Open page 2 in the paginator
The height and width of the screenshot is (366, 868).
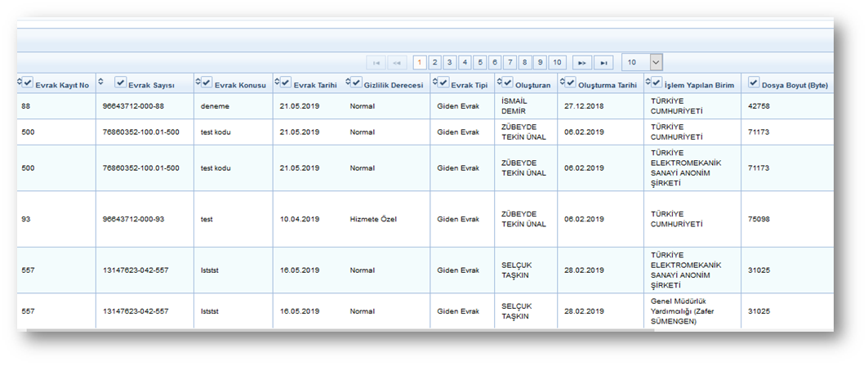(x=434, y=63)
